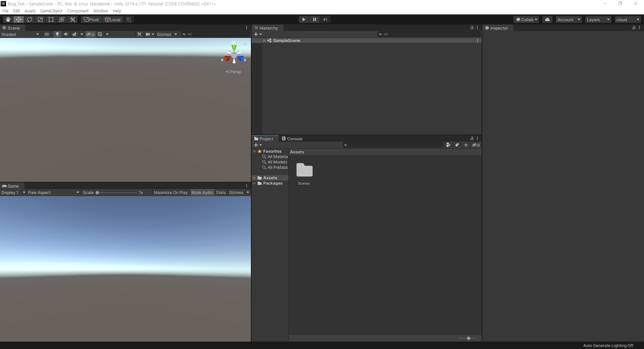Open the Free Aspect dropdown
Viewport: 644px width, 349px height.
(54, 192)
